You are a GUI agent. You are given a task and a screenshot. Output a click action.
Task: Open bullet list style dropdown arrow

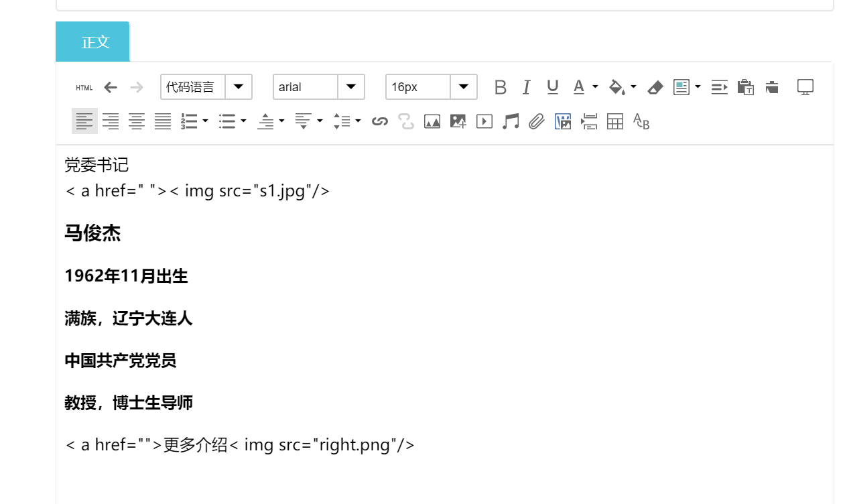243,121
